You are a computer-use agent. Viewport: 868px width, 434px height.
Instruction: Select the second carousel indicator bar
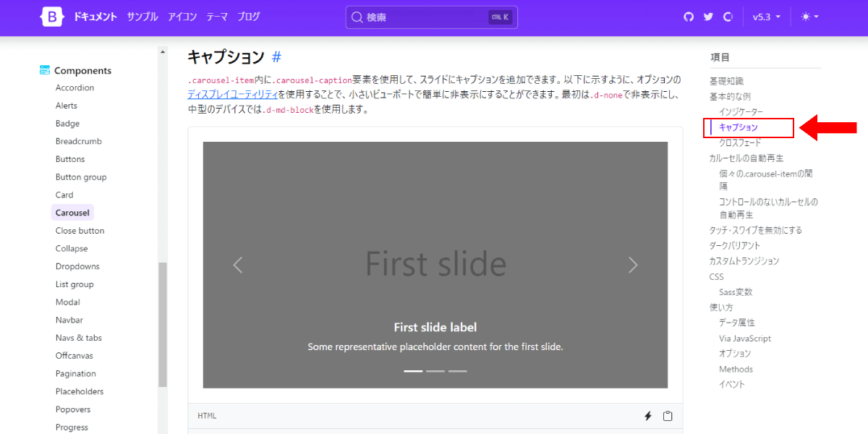point(435,371)
